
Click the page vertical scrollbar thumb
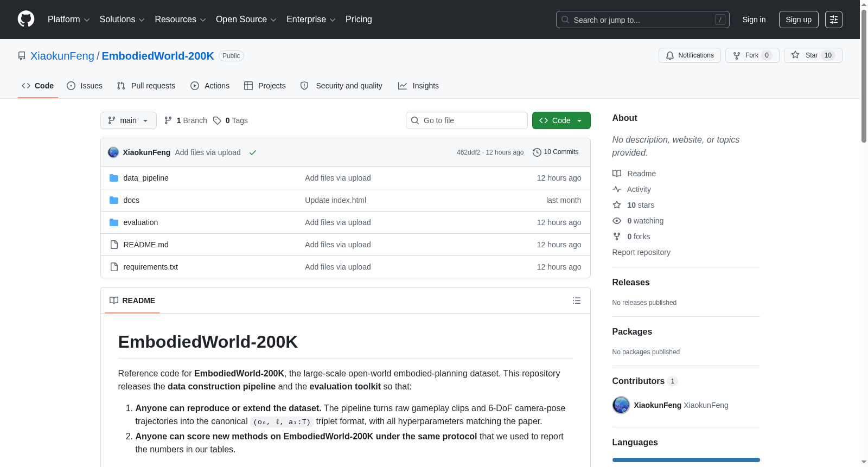pos(864,76)
